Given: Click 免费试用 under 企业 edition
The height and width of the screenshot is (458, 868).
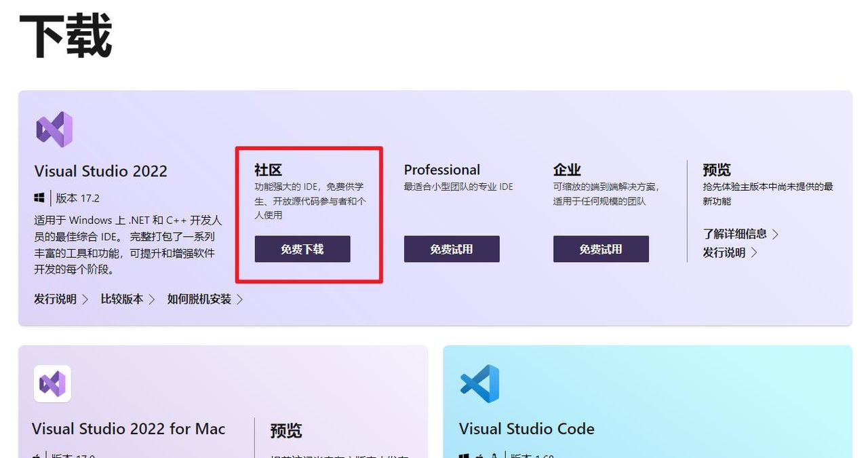Looking at the screenshot, I should pos(601,249).
